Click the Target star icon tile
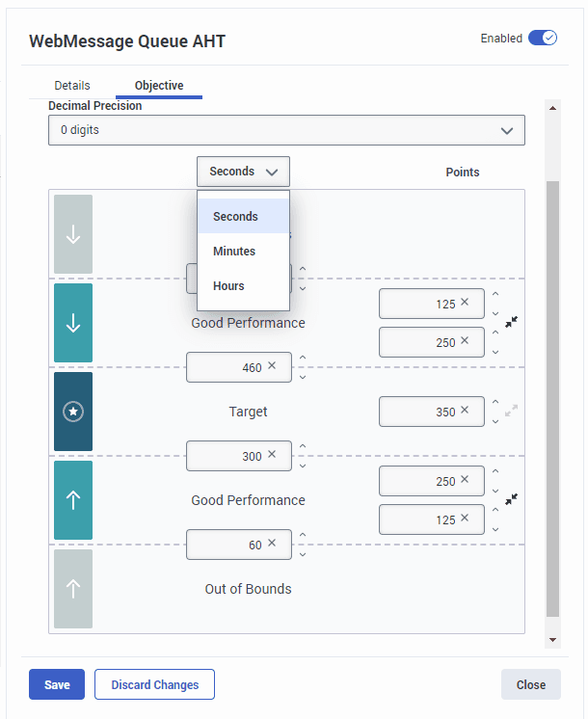The height and width of the screenshot is (719, 588). click(x=73, y=412)
